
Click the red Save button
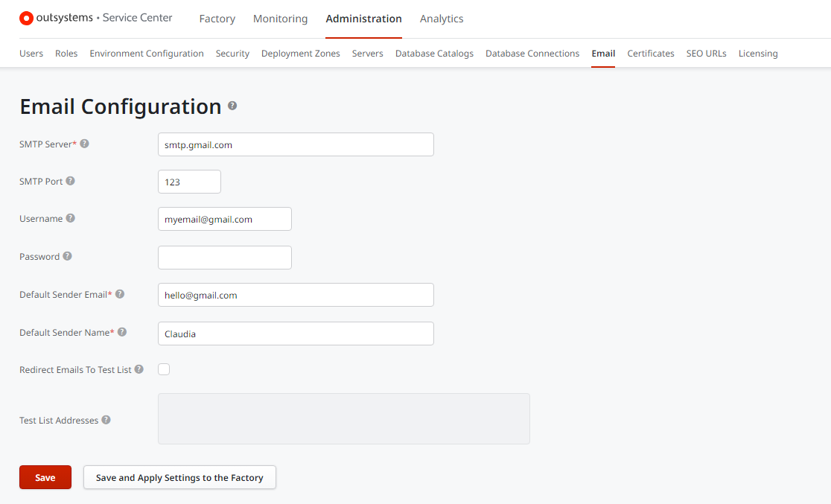point(45,477)
